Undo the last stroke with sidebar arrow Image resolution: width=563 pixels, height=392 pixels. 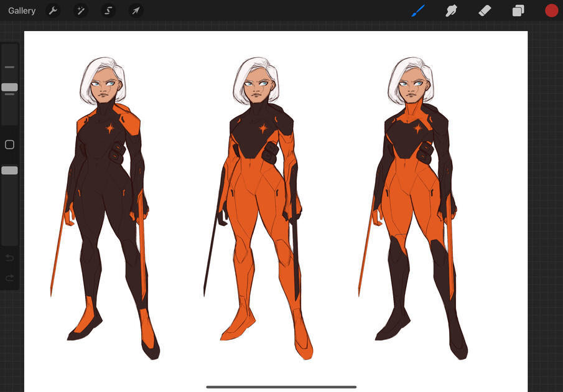[9, 258]
